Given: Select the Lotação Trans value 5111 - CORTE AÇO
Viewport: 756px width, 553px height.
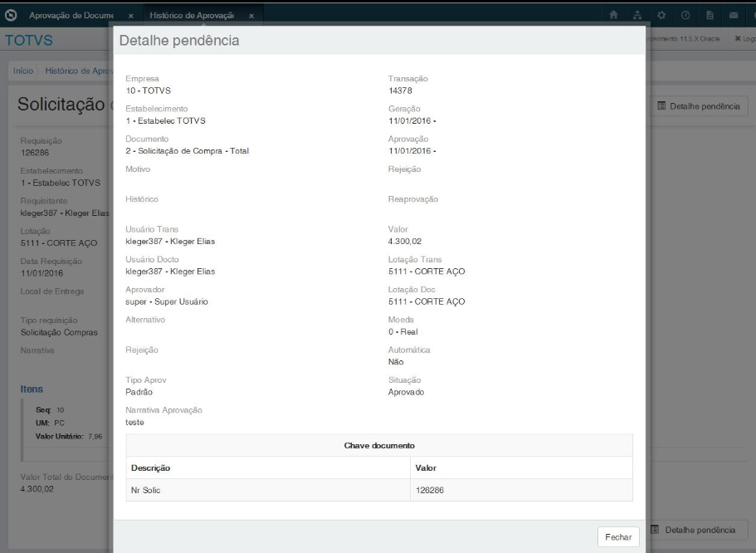Looking at the screenshot, I should click(427, 272).
